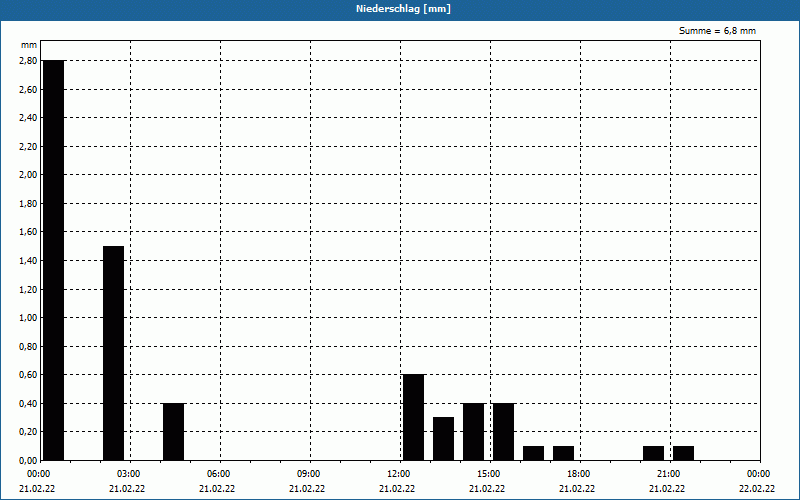The image size is (800, 500).
Task: Click the "0,80" y-axis value
Action: (29, 346)
